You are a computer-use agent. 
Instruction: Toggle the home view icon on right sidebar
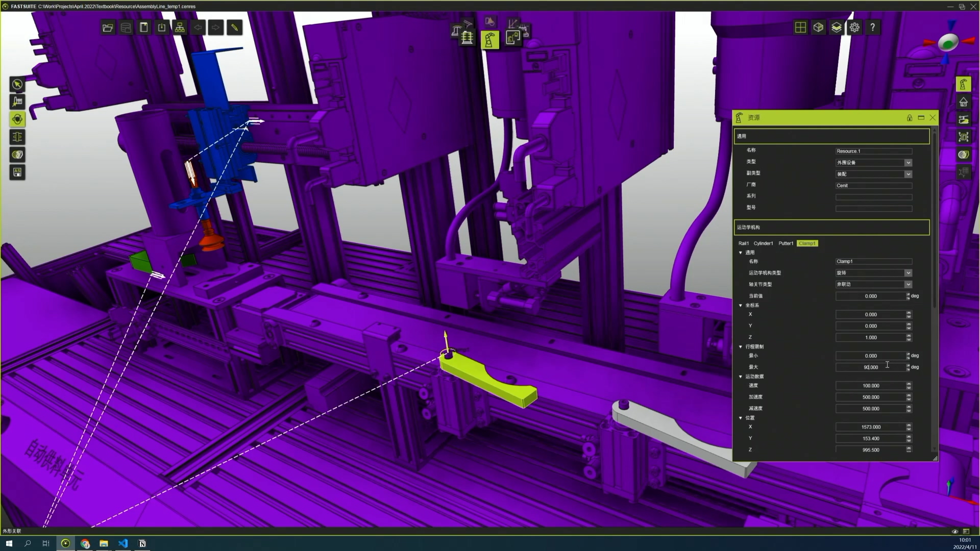coord(963,102)
